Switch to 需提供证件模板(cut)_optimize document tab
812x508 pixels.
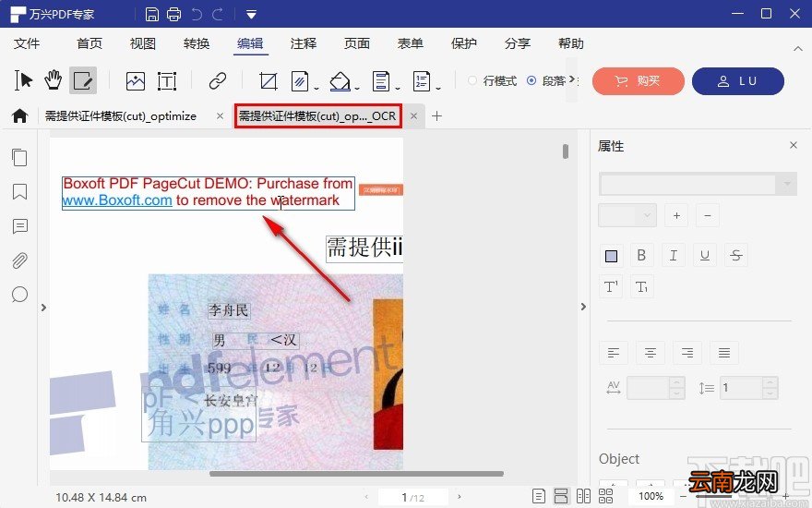click(x=121, y=116)
